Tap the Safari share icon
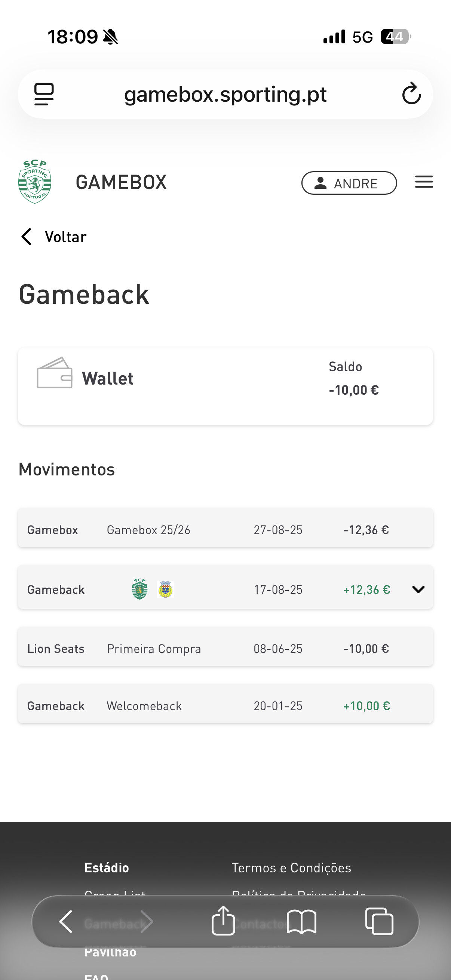451x980 pixels. [x=223, y=921]
